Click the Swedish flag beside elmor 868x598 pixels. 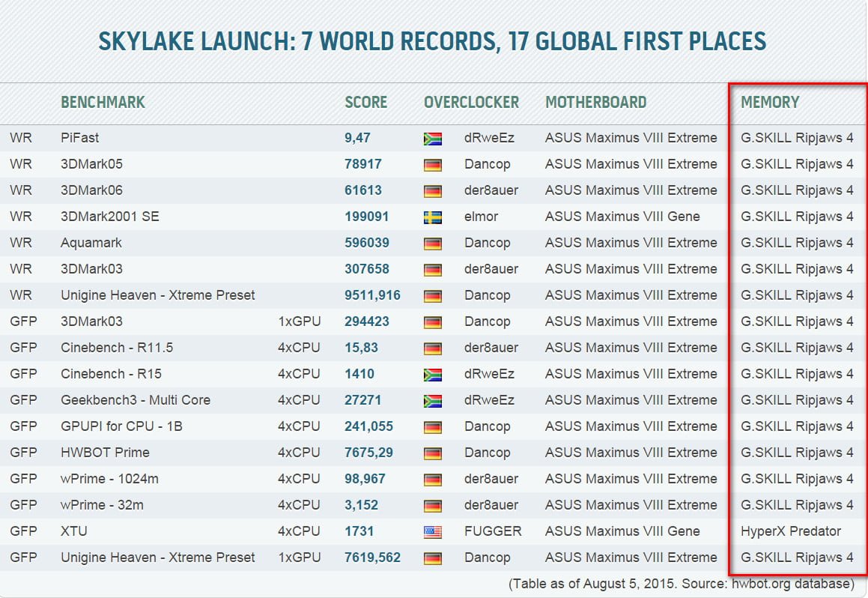(432, 217)
